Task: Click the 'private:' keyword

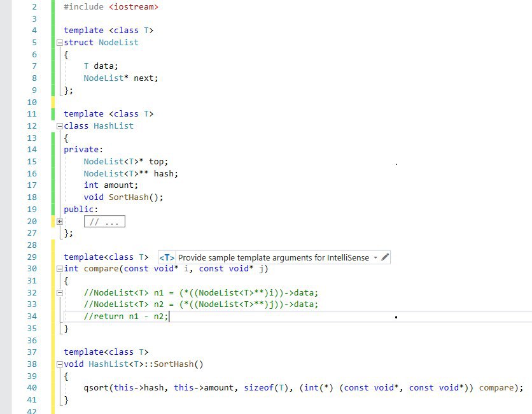Action: 83,150
